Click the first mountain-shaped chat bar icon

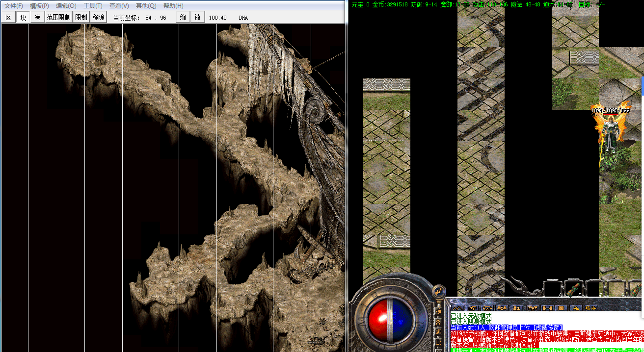tap(458, 308)
